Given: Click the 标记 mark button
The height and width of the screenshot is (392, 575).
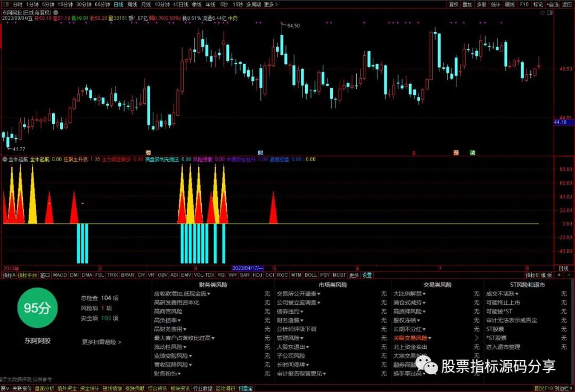Looking at the screenshot, I should 538,4.
